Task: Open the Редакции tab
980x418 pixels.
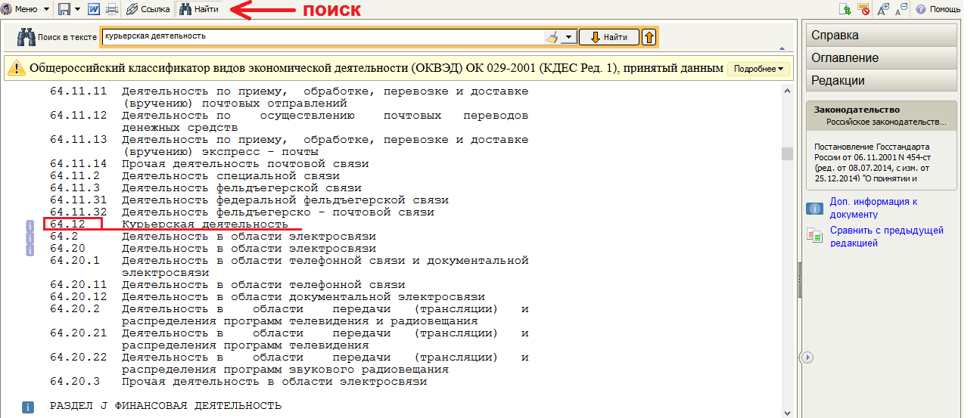Action: click(x=882, y=80)
